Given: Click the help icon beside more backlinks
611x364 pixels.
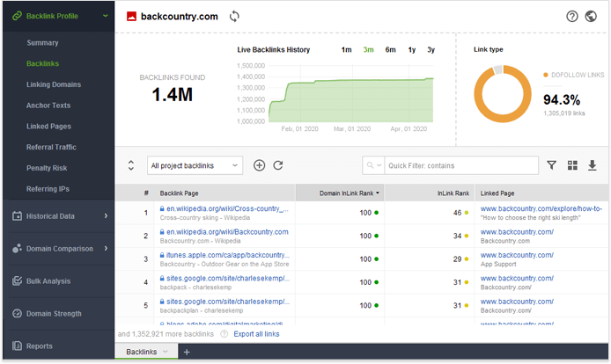Looking at the screenshot, I should (x=224, y=334).
